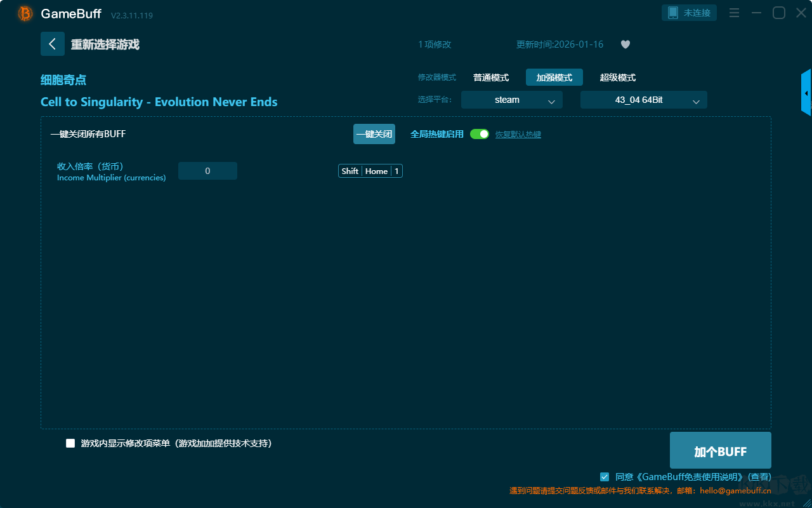Select the 加强模式 mode tab
This screenshot has width=812, height=508.
(x=554, y=77)
